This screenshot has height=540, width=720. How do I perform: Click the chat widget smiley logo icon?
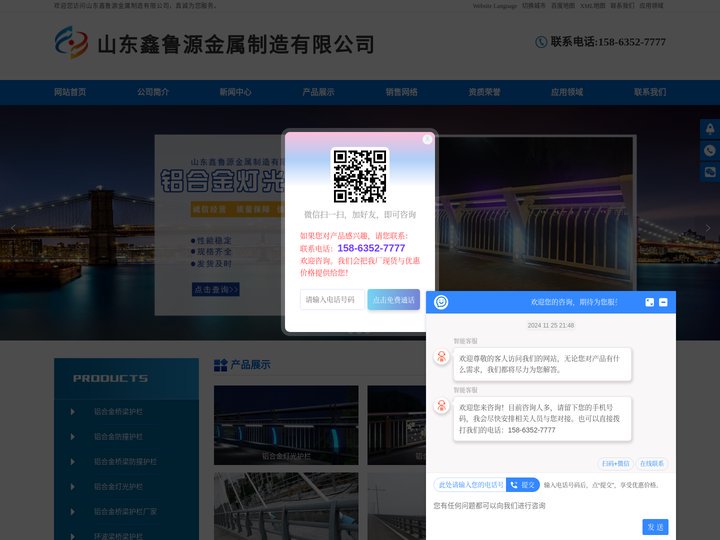(x=441, y=302)
